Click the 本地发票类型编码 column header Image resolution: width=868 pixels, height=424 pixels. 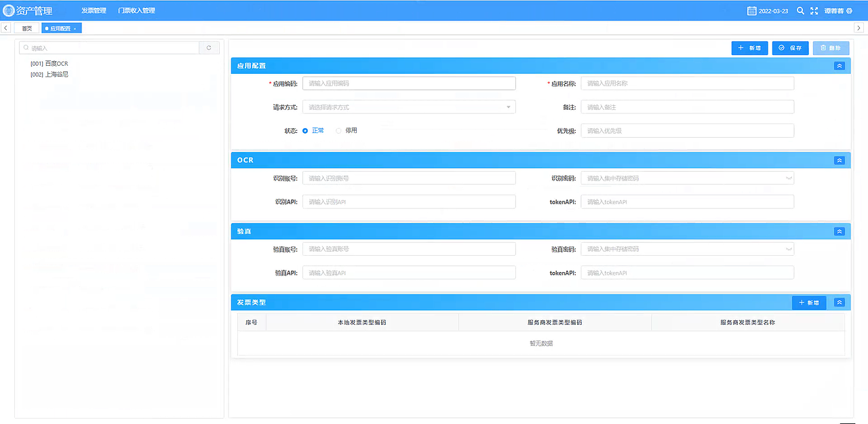pyautogui.click(x=362, y=322)
